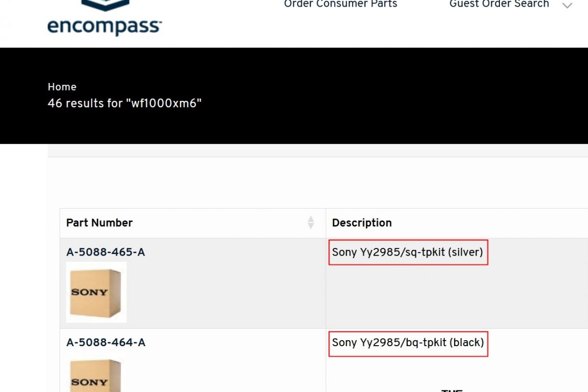The height and width of the screenshot is (392, 588).
Task: Click the SONY text on first box image
Action: tap(89, 292)
